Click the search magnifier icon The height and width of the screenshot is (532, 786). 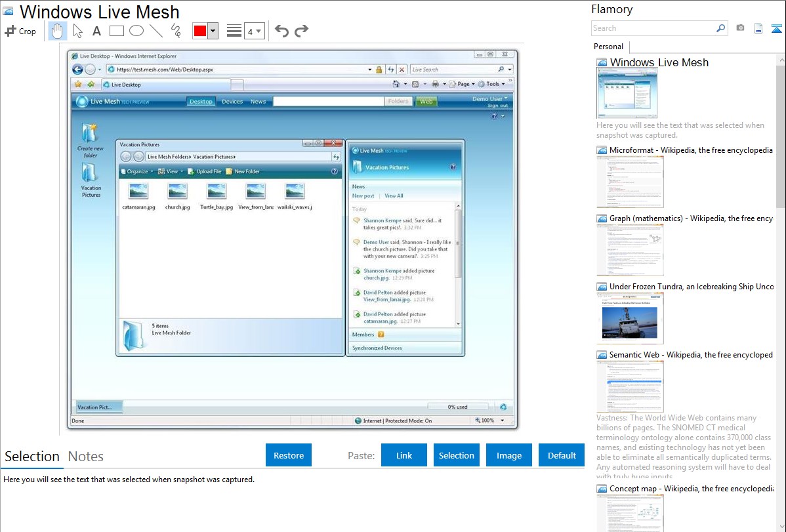(720, 28)
